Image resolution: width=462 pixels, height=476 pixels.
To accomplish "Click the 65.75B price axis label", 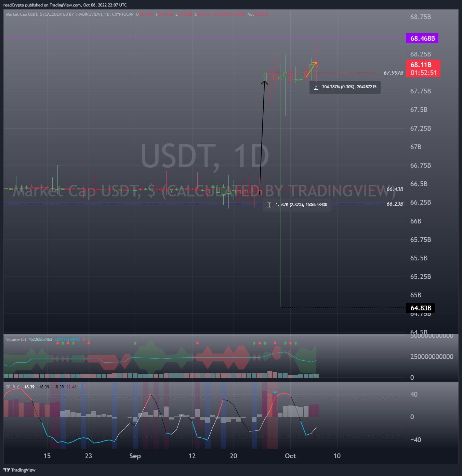I will 421,240.
